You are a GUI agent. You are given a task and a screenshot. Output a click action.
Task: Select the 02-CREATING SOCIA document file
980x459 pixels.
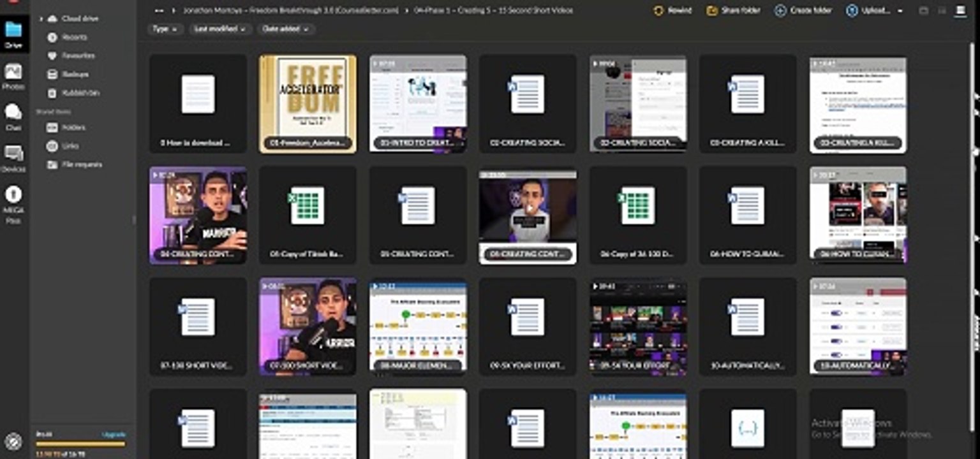528,103
